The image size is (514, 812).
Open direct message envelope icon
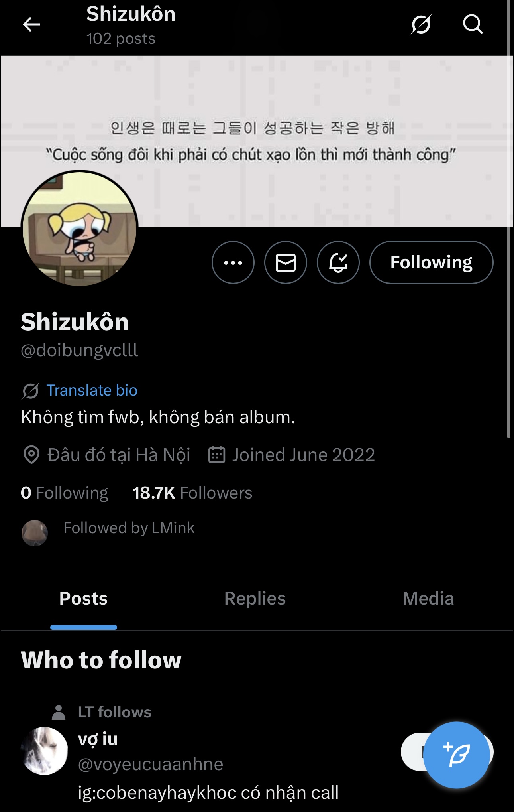[x=286, y=262]
